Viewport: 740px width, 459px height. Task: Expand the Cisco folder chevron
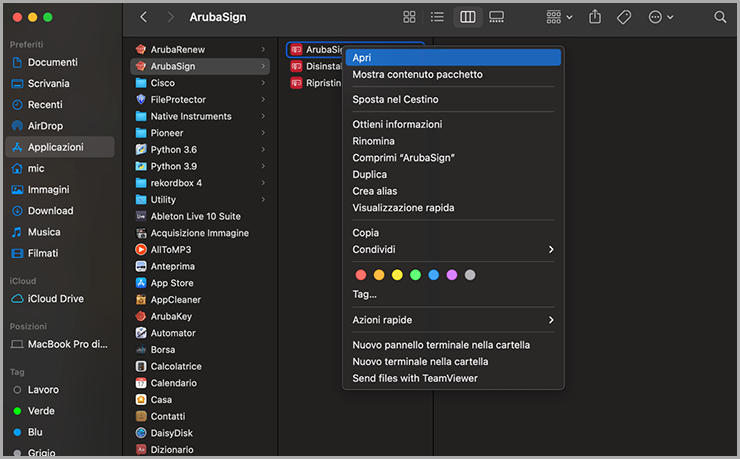point(263,83)
